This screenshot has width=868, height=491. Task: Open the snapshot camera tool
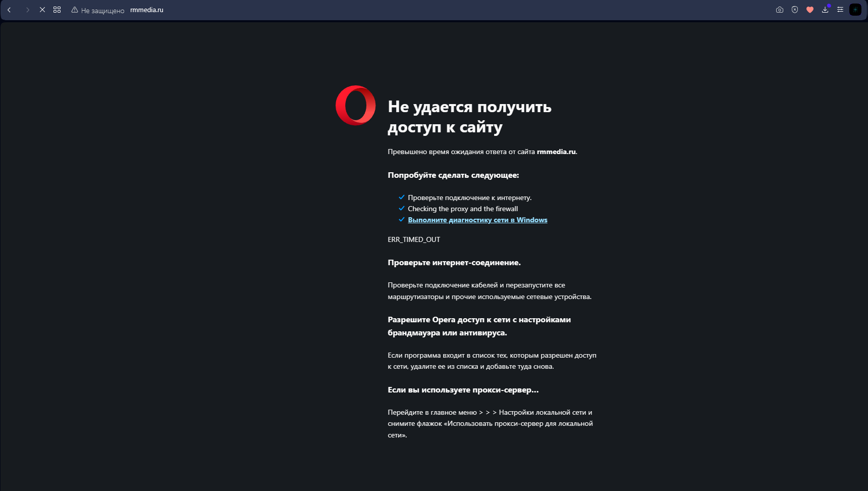tap(780, 10)
